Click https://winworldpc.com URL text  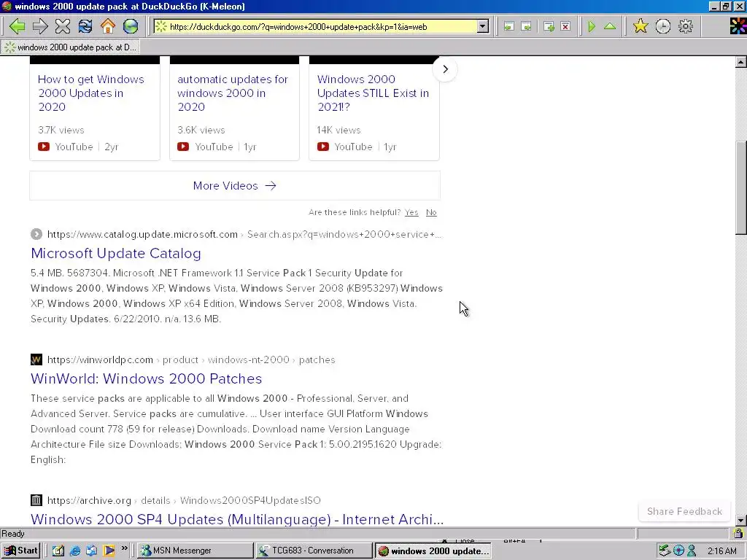100,359
